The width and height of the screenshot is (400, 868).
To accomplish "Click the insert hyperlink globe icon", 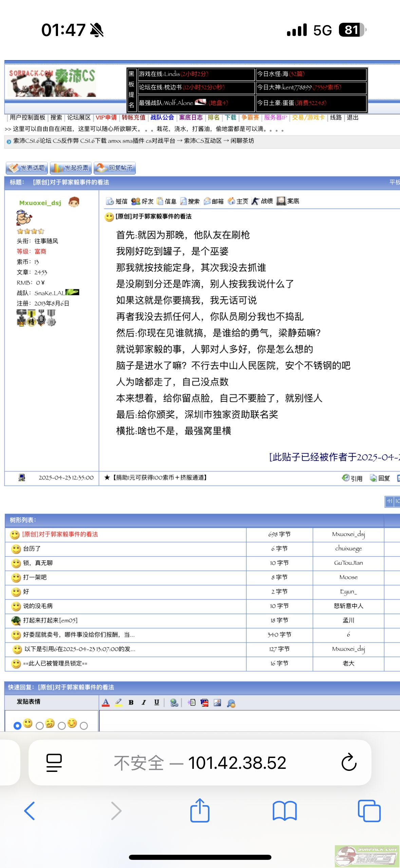I will [x=174, y=703].
